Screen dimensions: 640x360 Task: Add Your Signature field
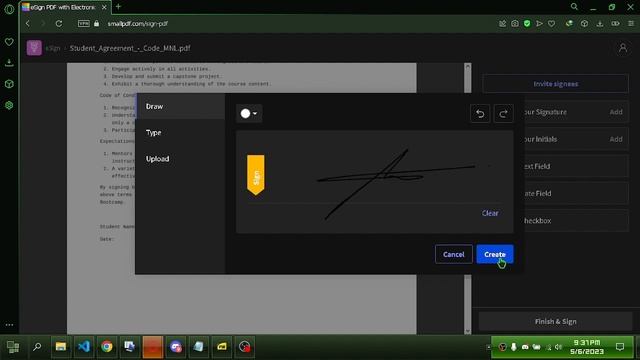616,112
